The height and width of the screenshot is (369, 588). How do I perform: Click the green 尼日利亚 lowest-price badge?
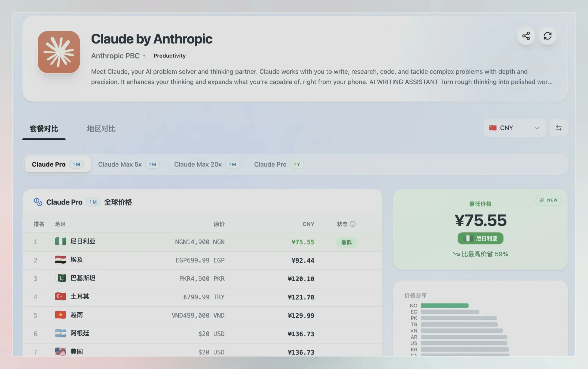pos(481,239)
